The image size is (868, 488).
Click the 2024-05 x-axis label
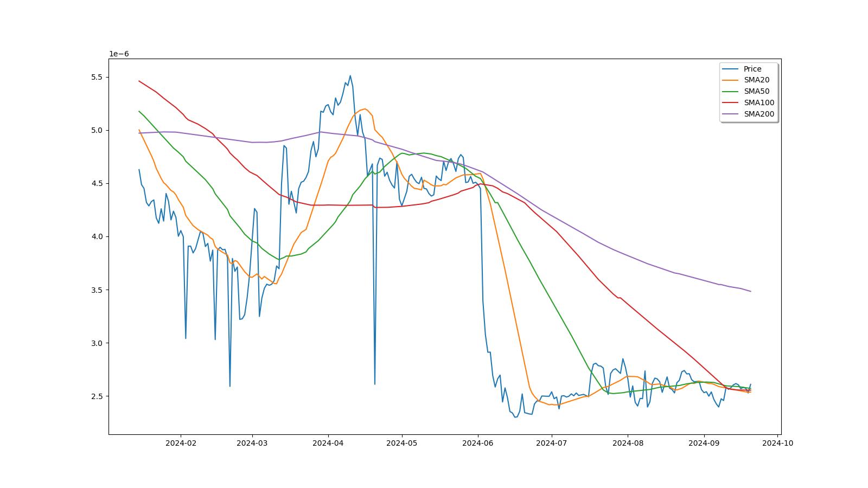pos(401,443)
